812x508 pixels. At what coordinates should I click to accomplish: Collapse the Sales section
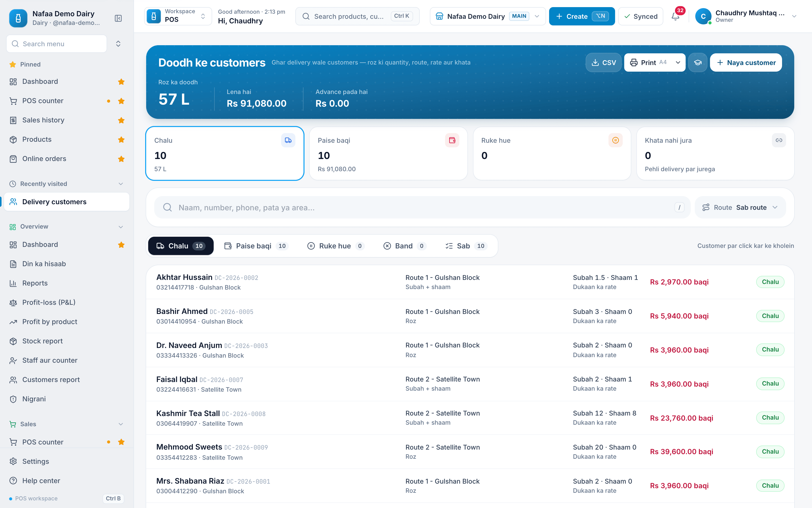121,424
